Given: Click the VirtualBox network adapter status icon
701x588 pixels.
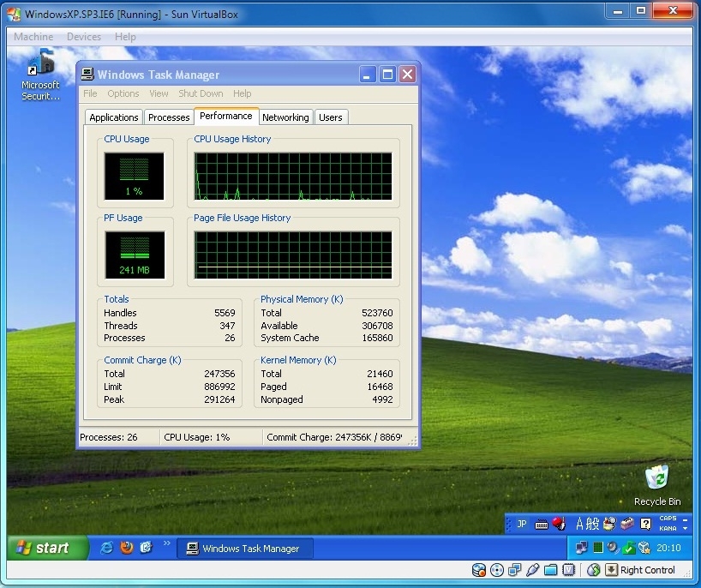Looking at the screenshot, I should click(x=514, y=570).
